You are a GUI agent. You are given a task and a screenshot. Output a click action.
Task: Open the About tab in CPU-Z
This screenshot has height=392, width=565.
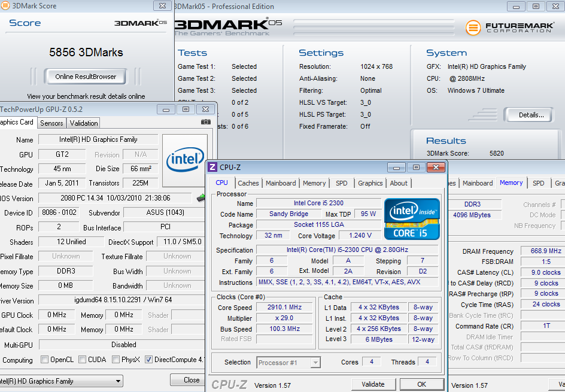[x=399, y=183]
